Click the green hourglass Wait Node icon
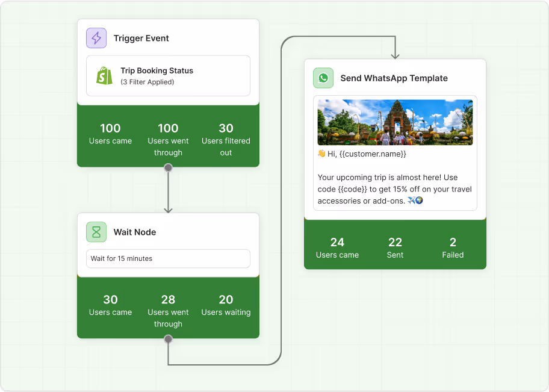This screenshot has height=392, width=549. pyautogui.click(x=96, y=232)
